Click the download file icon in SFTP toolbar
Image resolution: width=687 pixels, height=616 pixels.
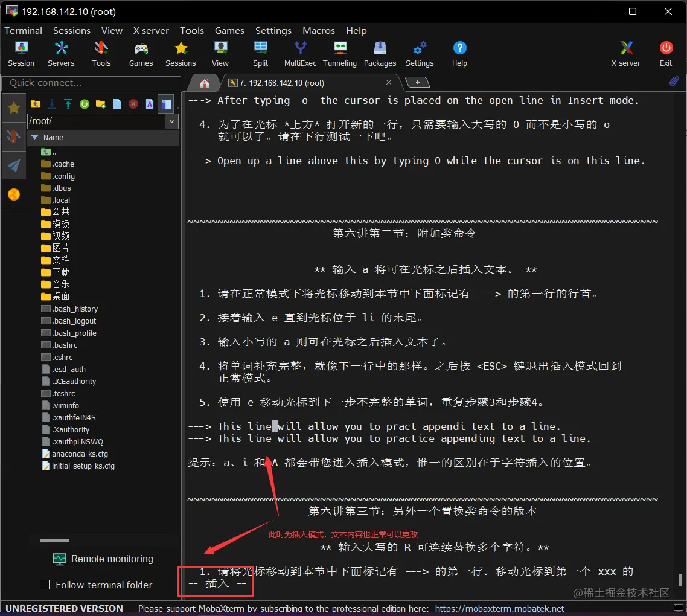[52, 104]
